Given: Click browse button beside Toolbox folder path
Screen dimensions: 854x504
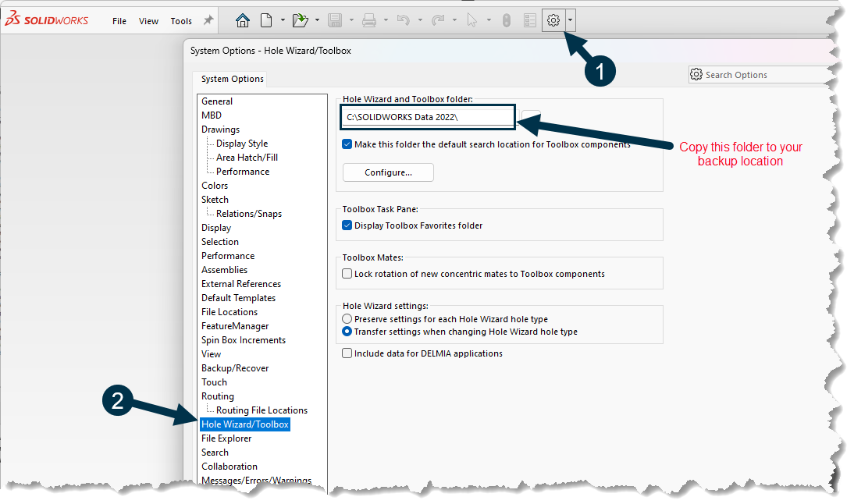Looking at the screenshot, I should [531, 116].
